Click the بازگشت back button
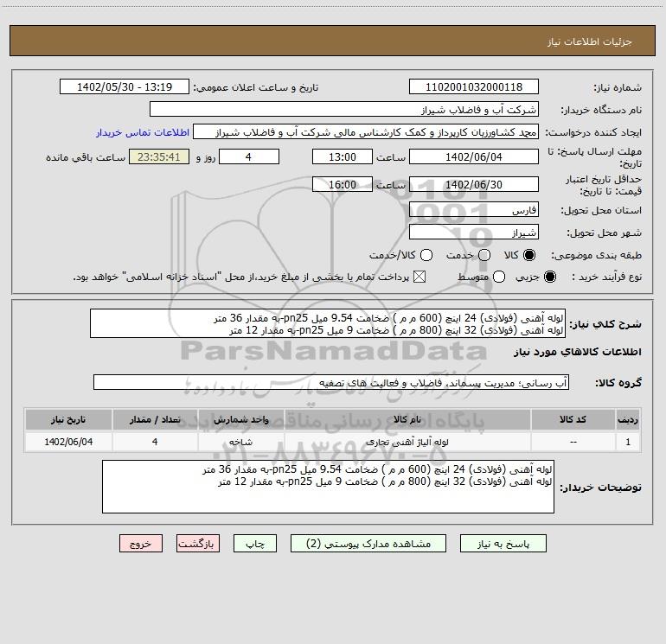 [x=198, y=544]
